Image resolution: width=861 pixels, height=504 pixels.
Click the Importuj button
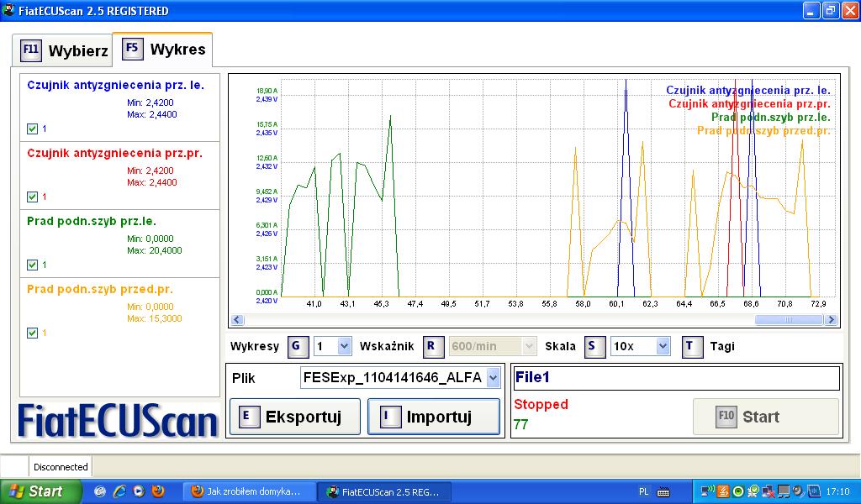(434, 417)
